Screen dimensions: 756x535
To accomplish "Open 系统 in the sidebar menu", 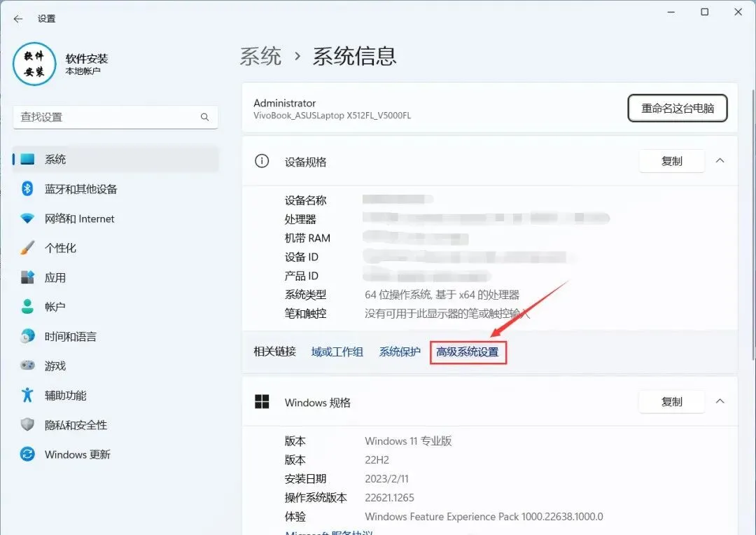I will pos(115,159).
